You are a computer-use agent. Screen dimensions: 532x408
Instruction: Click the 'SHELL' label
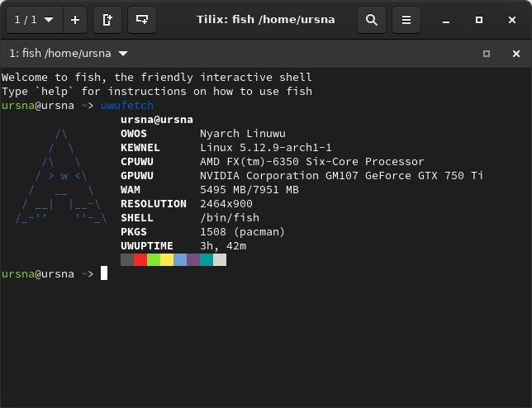[x=137, y=218]
